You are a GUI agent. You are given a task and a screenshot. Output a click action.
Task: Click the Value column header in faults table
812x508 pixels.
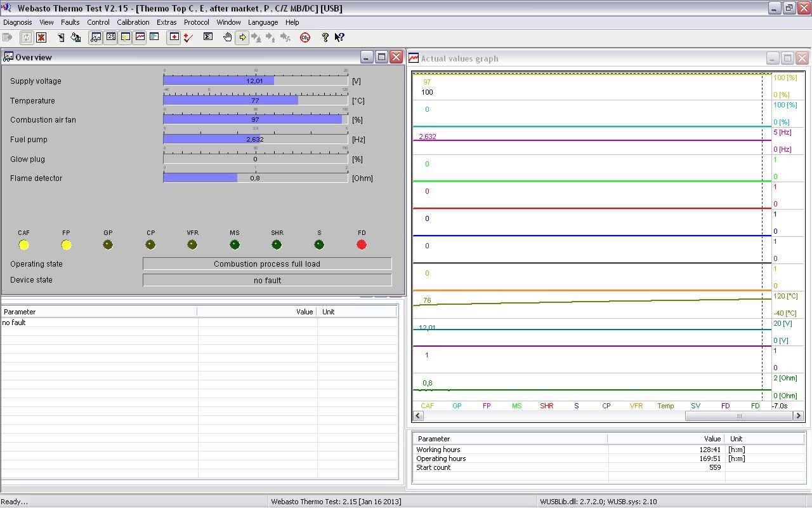[257, 312]
